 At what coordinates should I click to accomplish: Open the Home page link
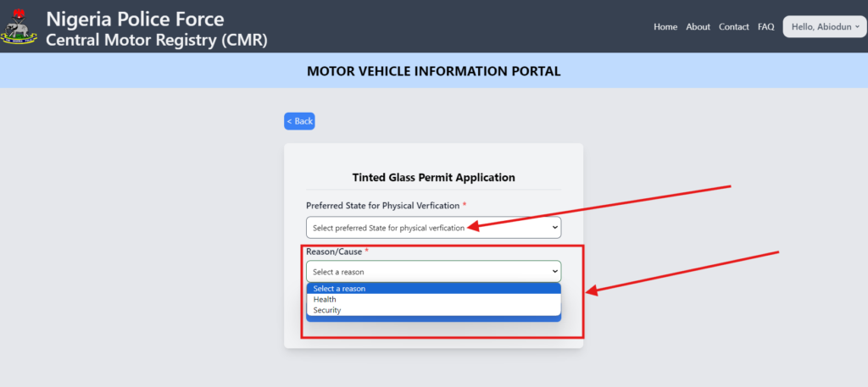click(665, 26)
